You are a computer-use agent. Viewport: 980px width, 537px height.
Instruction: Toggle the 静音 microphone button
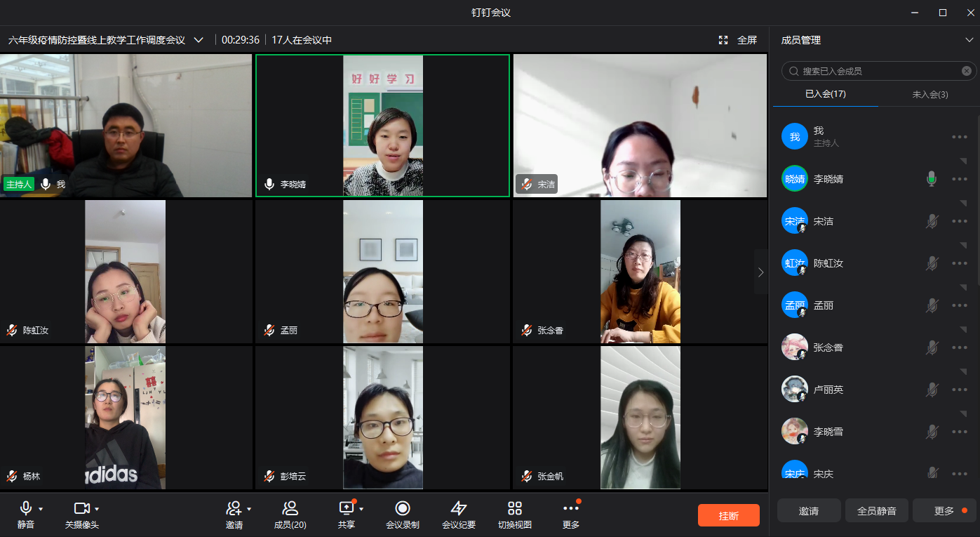pos(26,508)
